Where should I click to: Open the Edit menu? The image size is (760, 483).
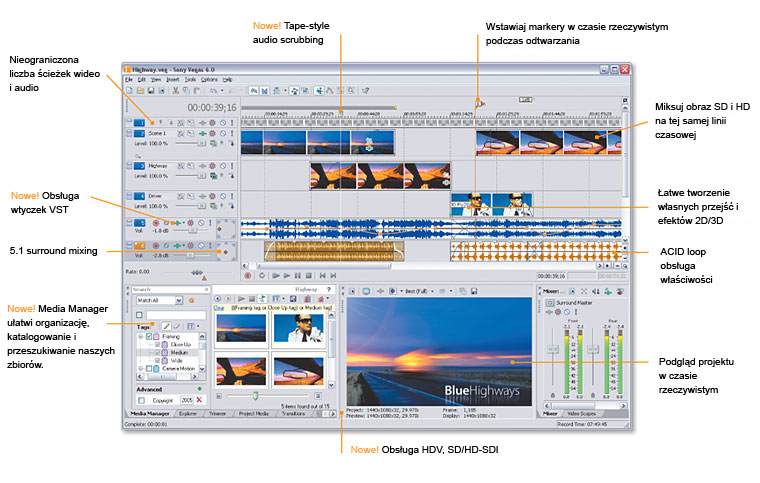coord(142,79)
